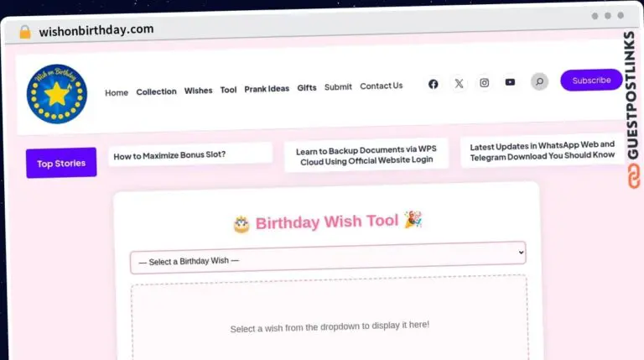Click the GuestPostLinks chain-link icon
The height and width of the screenshot is (360, 644).
click(634, 177)
